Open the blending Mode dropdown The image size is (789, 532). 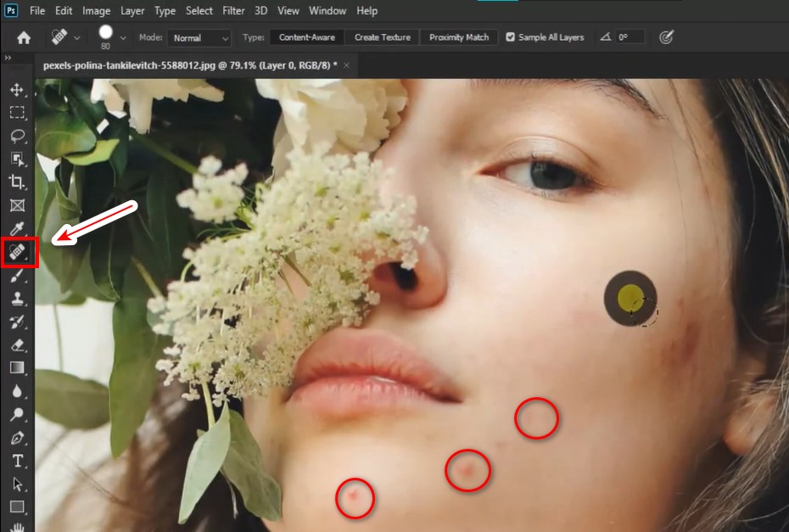(x=199, y=37)
